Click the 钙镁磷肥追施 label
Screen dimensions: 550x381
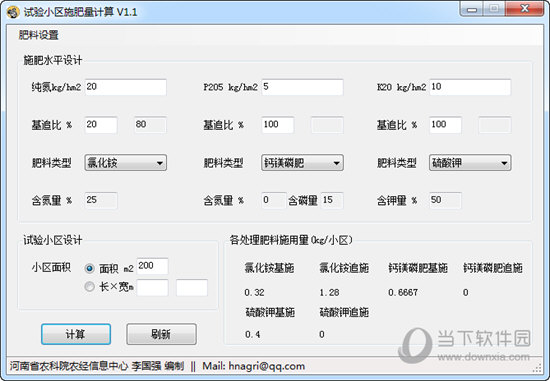coord(493,268)
